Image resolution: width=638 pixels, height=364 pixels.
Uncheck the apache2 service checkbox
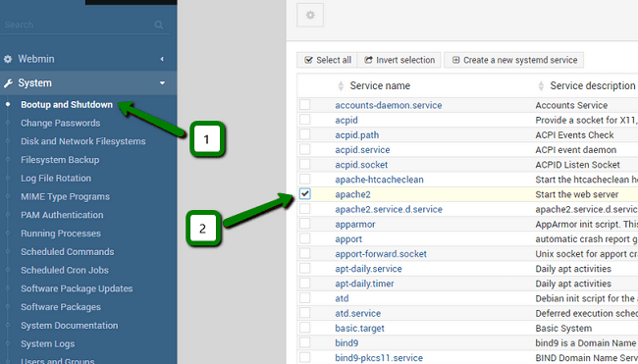[x=304, y=193]
